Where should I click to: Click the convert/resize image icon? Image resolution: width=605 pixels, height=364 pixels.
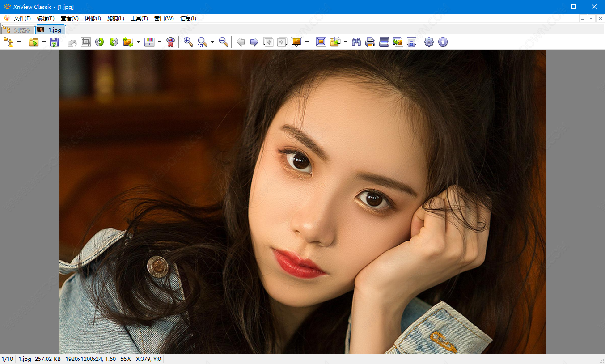[x=128, y=42]
